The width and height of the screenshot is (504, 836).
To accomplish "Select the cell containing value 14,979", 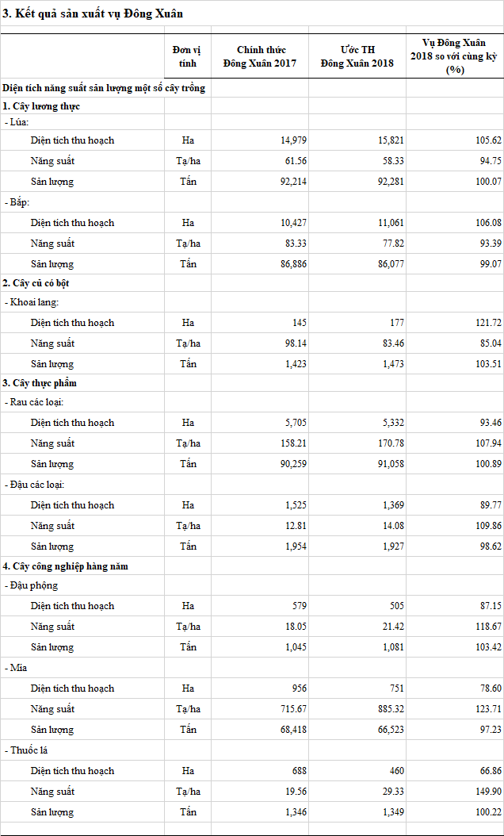I will coord(293,140).
